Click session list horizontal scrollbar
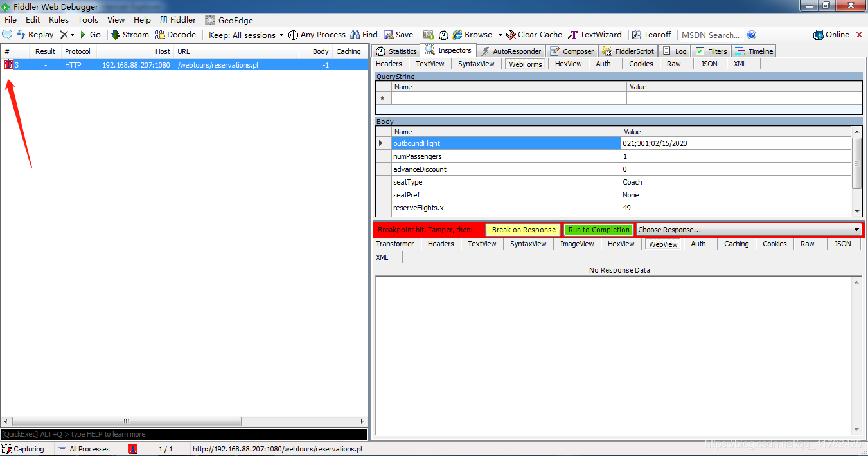 [x=126, y=422]
